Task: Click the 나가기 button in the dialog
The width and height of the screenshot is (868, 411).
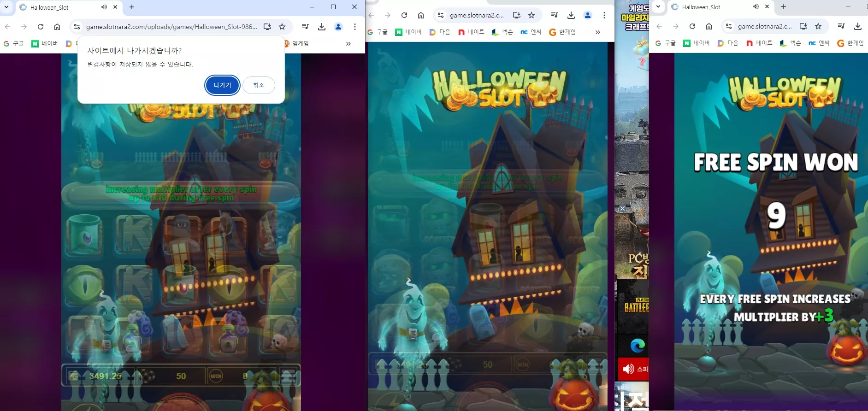Action: click(x=222, y=85)
